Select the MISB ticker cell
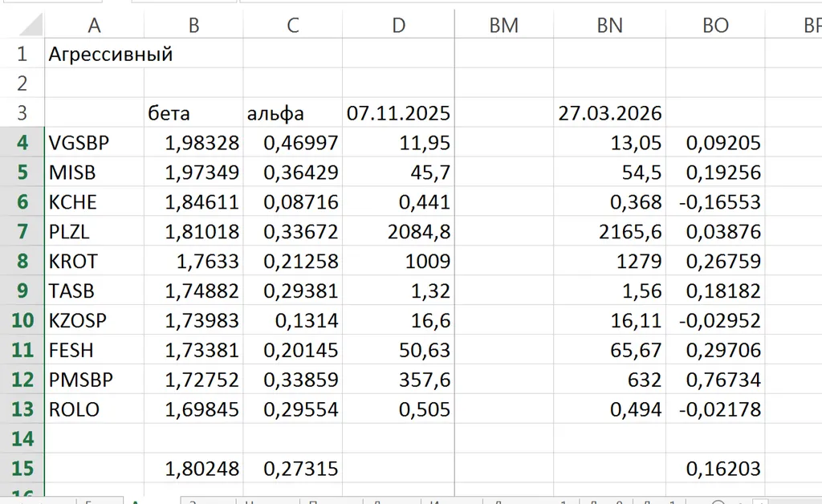This screenshot has height=504, width=822. [x=95, y=172]
